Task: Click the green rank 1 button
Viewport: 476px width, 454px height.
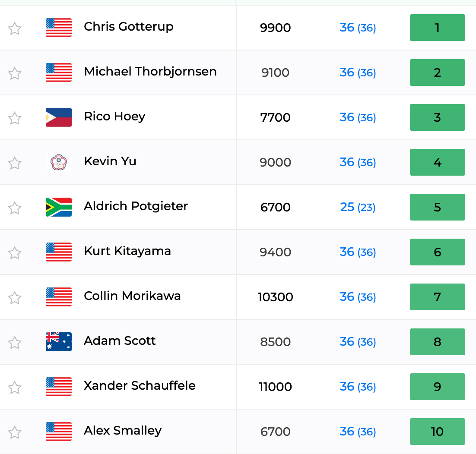Action: [437, 28]
